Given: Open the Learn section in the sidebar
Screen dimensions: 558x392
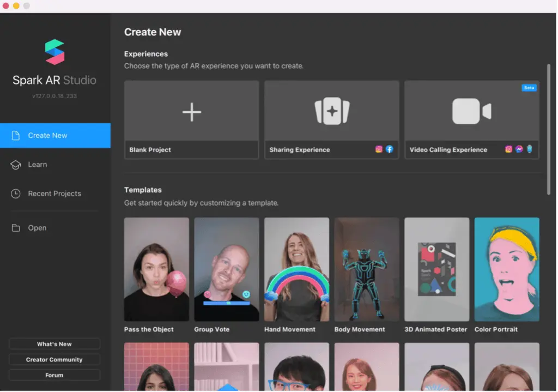Looking at the screenshot, I should (x=38, y=164).
